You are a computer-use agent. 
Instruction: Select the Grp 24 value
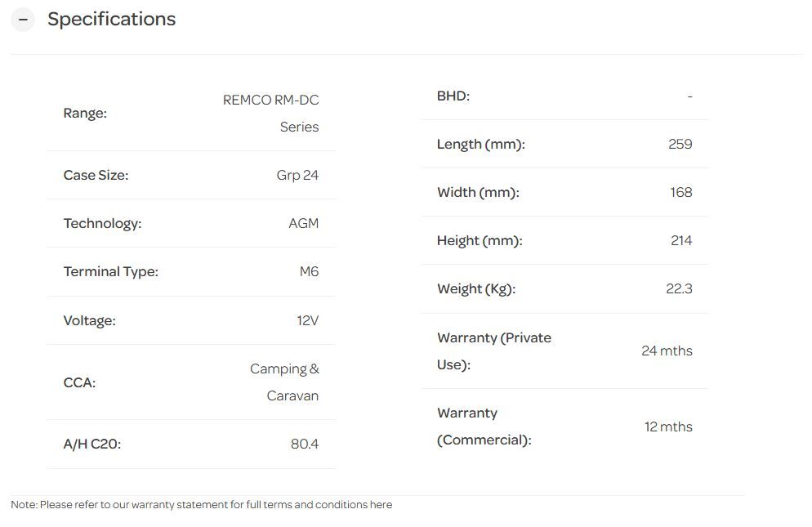pos(297,175)
